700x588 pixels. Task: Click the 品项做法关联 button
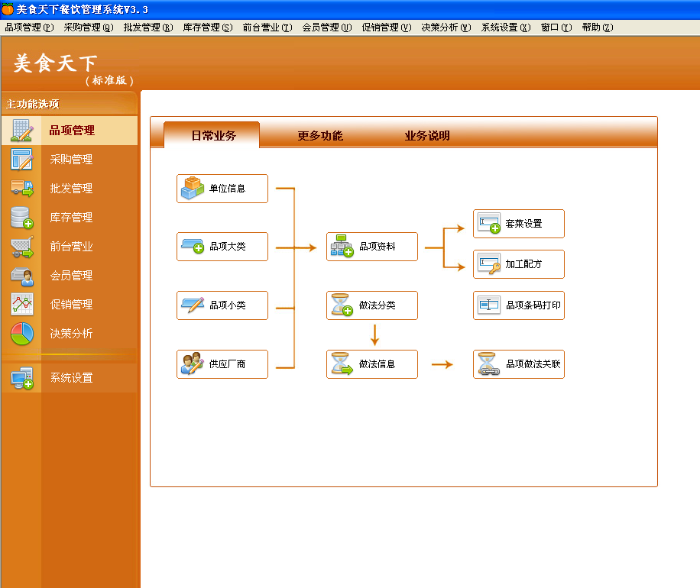[519, 364]
